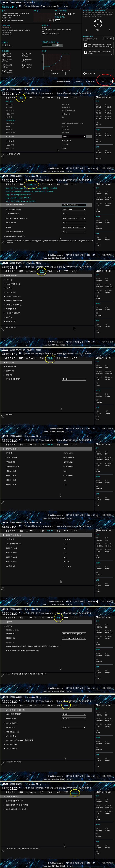Toggle 크기 조정 막대 on 부팅 screen
Viewport: 115px width, 868px height.
pyautogui.click(x=86, y=613)
